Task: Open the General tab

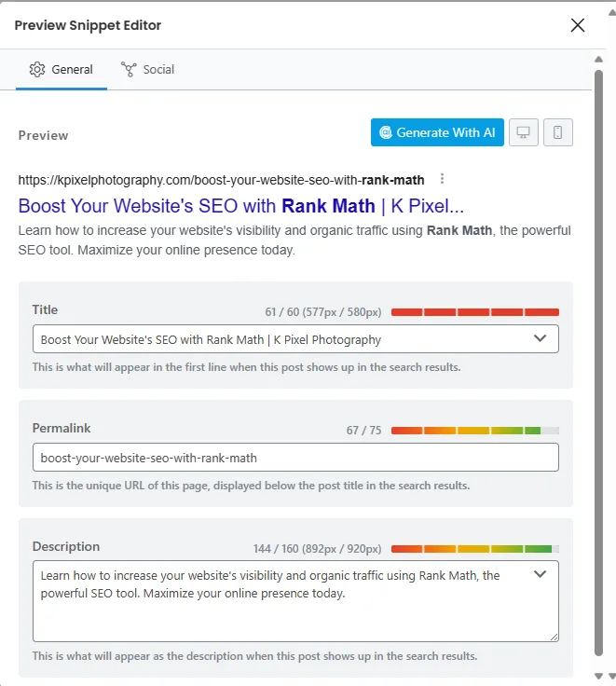Action: click(62, 70)
